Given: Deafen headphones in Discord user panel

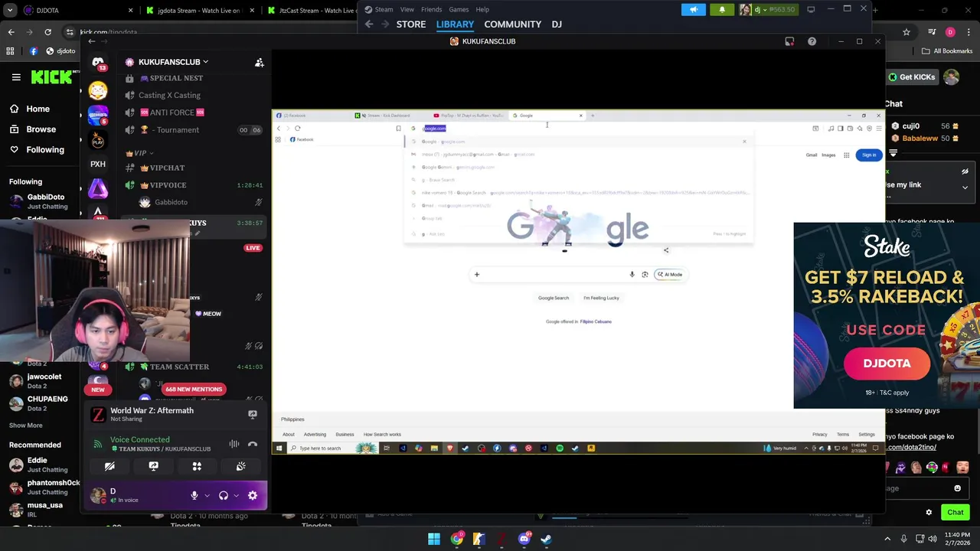Looking at the screenshot, I should tap(224, 496).
